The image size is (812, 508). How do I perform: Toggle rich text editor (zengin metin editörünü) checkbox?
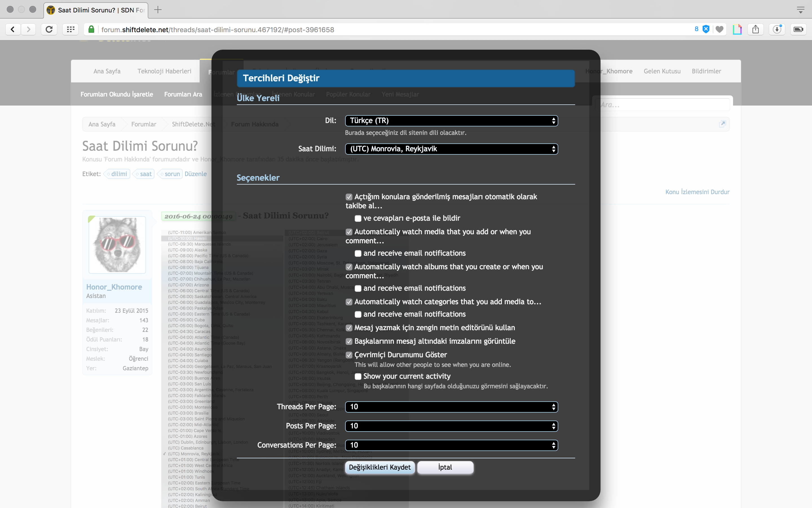pos(349,328)
